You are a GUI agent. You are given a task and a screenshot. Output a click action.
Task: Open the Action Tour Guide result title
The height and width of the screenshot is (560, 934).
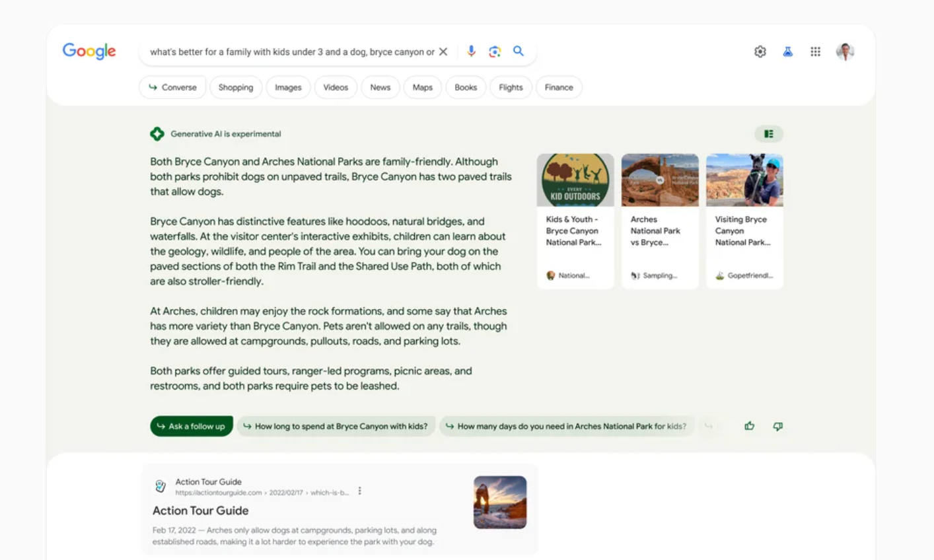pos(201,510)
